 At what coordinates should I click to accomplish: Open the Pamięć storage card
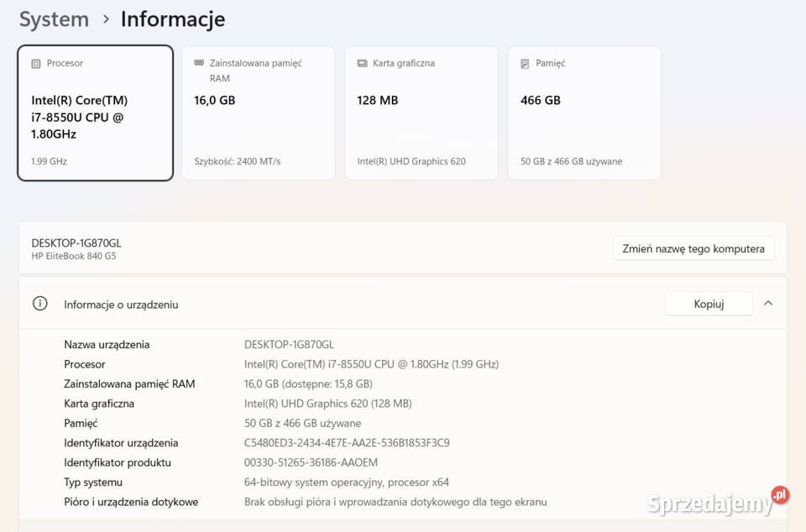click(x=584, y=113)
